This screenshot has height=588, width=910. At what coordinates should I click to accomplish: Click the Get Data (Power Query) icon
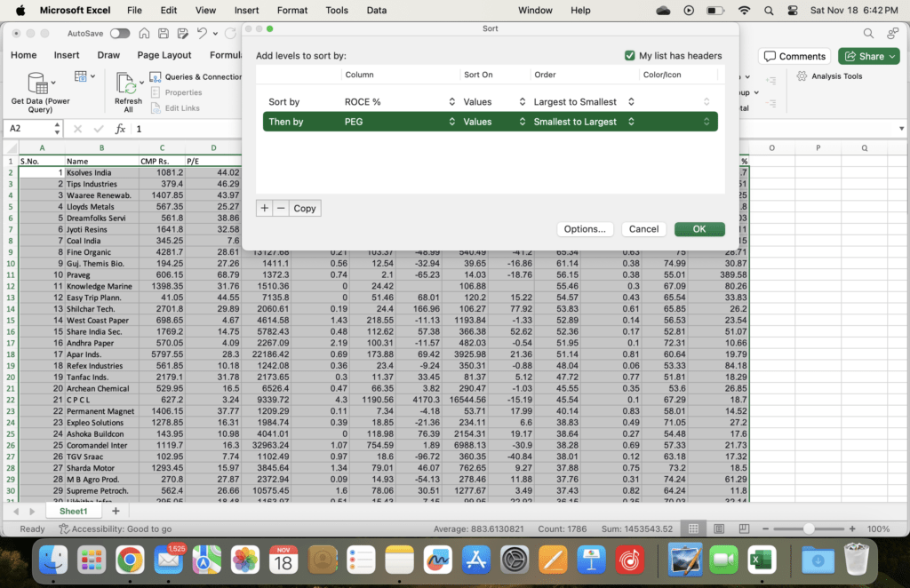click(38, 83)
